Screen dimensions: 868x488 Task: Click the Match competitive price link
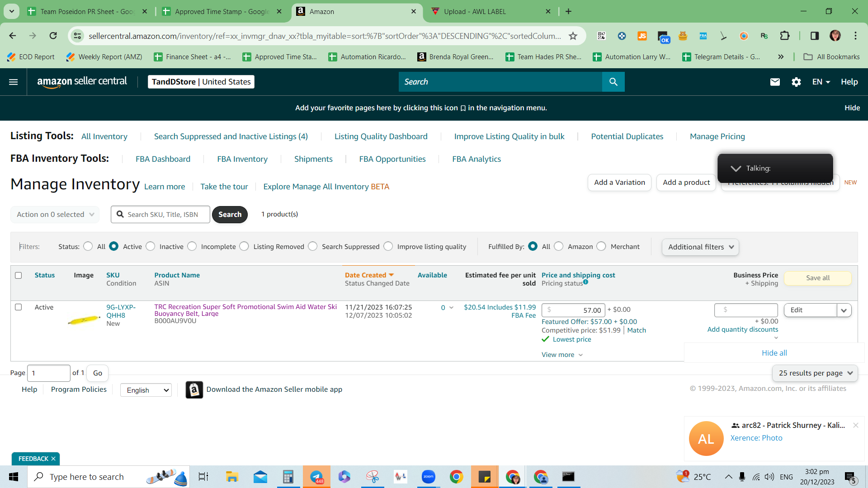tap(637, 330)
